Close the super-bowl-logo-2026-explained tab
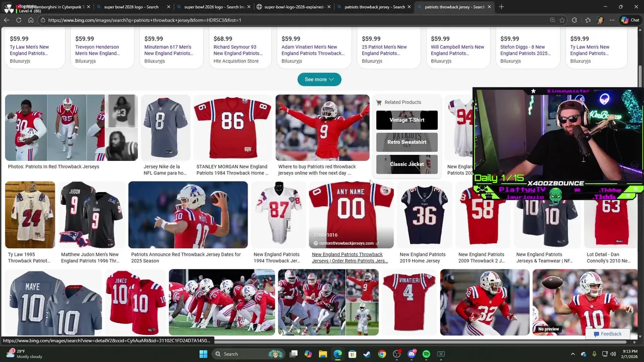This screenshot has height=362, width=644. tap(329, 7)
